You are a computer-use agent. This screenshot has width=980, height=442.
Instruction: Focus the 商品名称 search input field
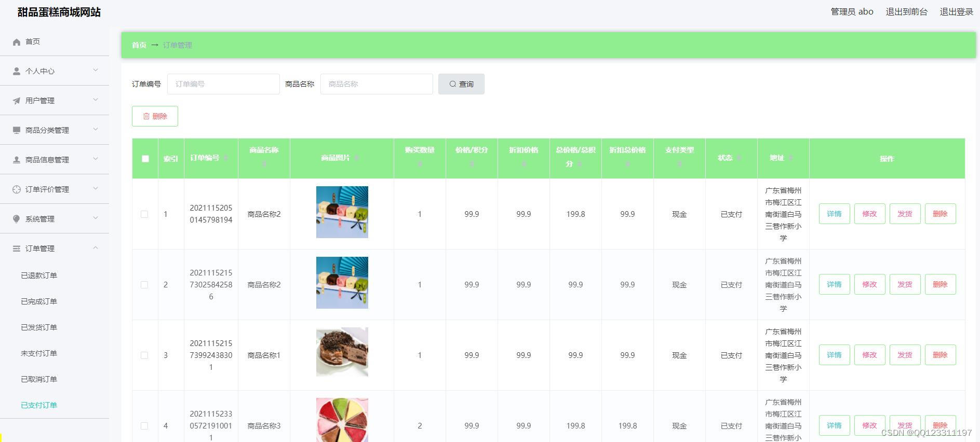click(x=377, y=84)
